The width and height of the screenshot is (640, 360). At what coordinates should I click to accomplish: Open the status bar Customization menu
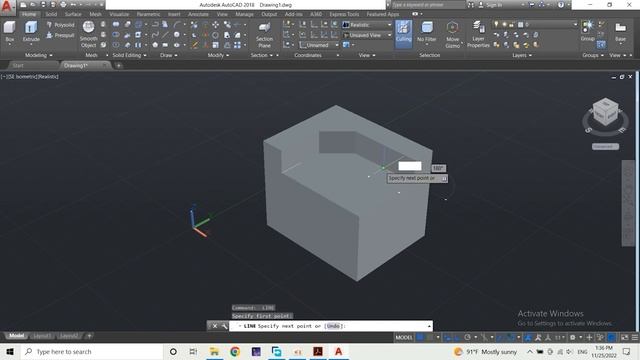pyautogui.click(x=635, y=337)
